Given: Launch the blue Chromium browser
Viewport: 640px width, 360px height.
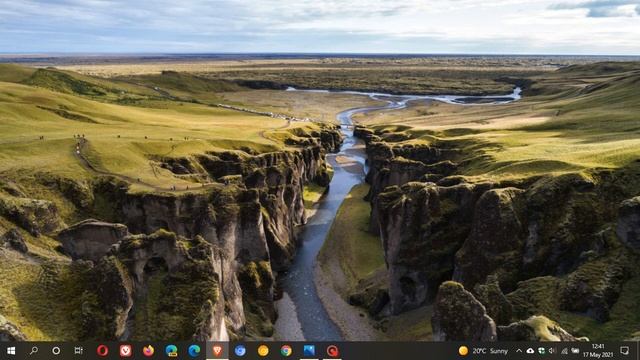Looking at the screenshot, I should pyautogui.click(x=240, y=351).
